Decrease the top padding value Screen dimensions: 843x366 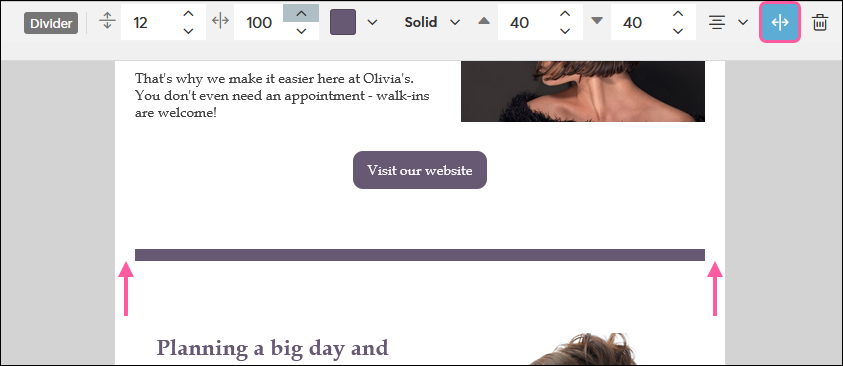[x=565, y=31]
